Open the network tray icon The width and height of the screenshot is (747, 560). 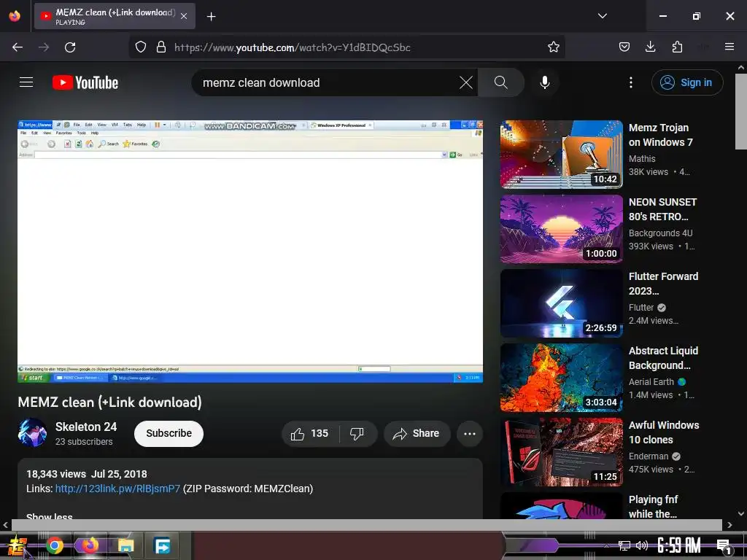click(x=624, y=545)
